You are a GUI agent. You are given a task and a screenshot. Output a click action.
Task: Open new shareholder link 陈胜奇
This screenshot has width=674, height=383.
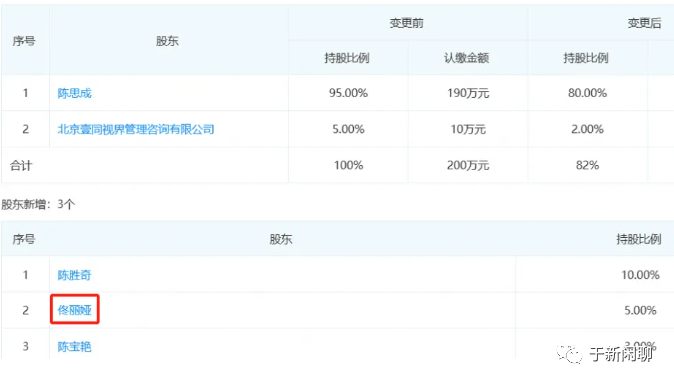74,275
